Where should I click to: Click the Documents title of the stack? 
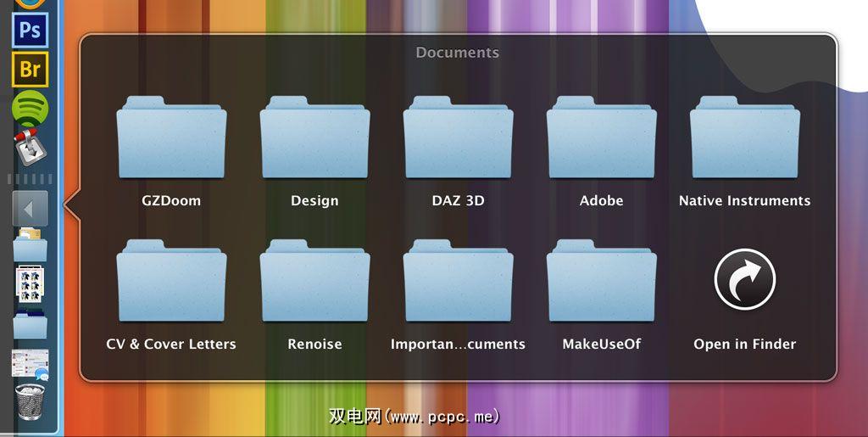[x=457, y=53]
